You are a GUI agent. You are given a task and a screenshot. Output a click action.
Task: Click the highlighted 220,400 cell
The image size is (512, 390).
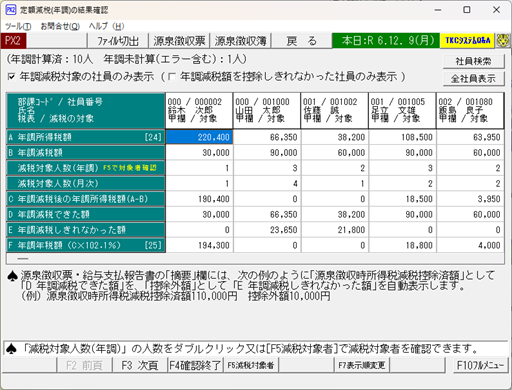click(199, 137)
